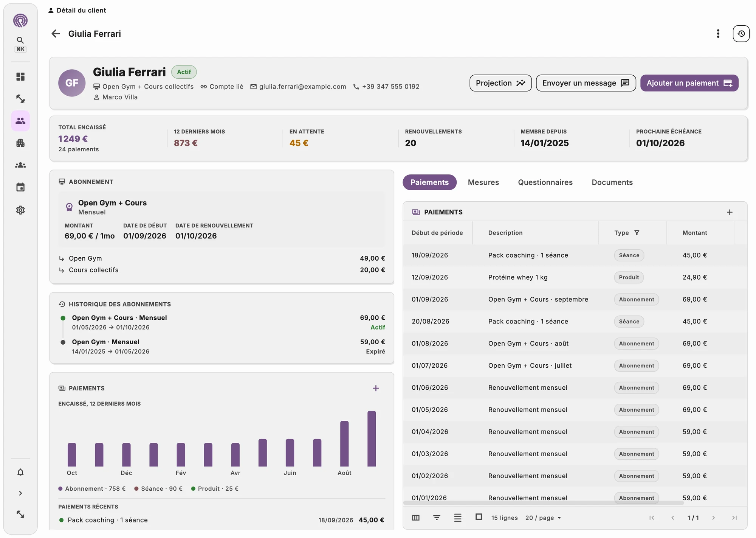Click the Abonnement purple legend dot
756x538 pixels.
click(x=60, y=488)
